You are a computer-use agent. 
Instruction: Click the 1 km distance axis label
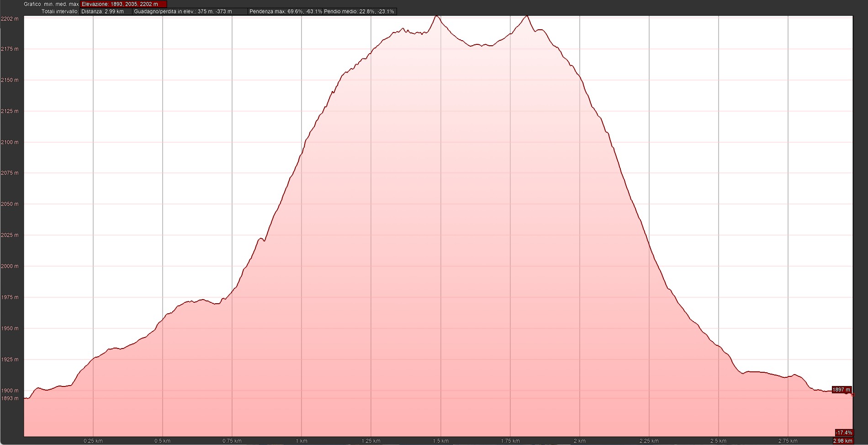[x=301, y=441]
